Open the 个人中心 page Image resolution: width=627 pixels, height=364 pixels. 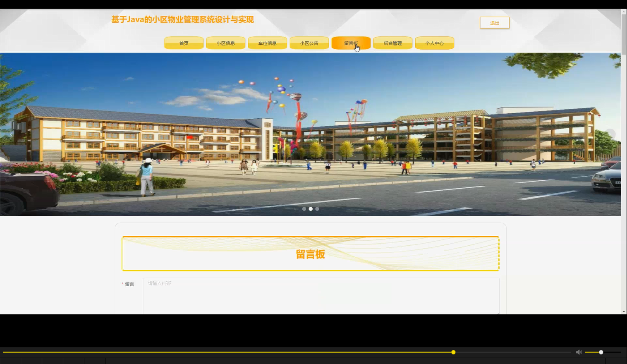pyautogui.click(x=434, y=43)
